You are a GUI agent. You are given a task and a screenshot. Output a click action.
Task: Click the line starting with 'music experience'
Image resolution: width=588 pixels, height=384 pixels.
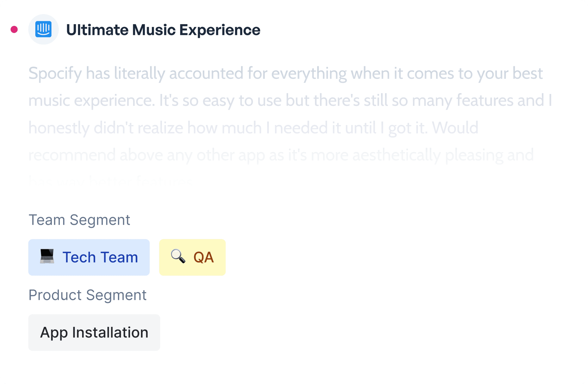click(290, 101)
